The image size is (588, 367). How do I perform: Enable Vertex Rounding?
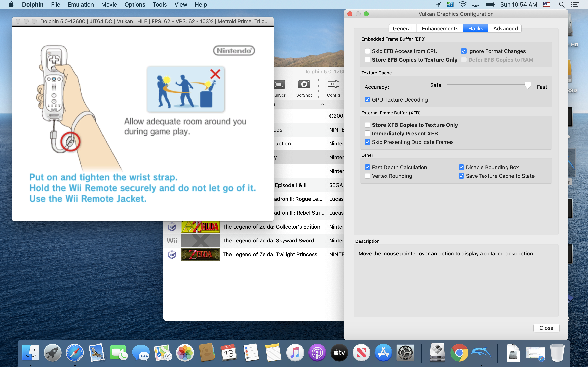point(368,176)
